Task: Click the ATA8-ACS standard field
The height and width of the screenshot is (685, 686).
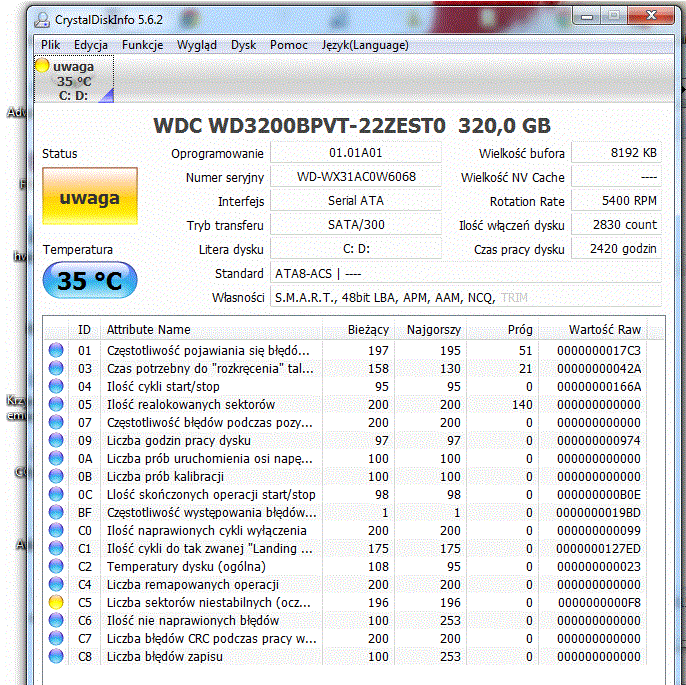Action: 466,274
